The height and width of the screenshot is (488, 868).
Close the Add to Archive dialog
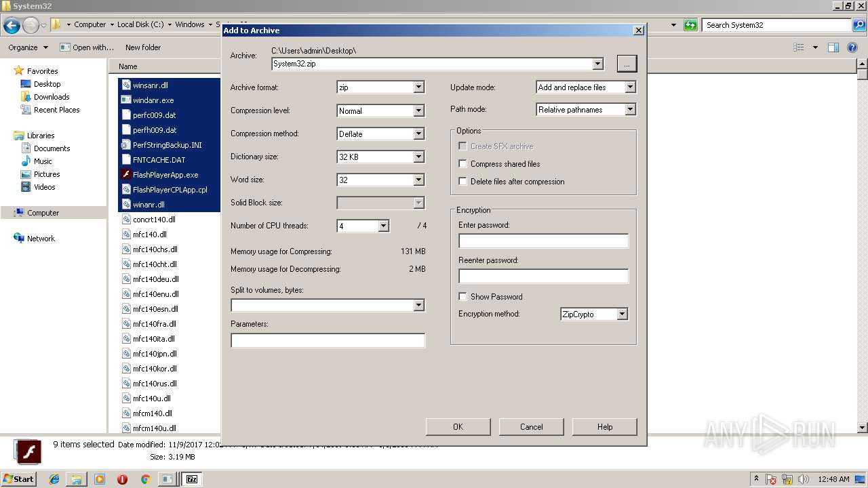click(x=638, y=30)
